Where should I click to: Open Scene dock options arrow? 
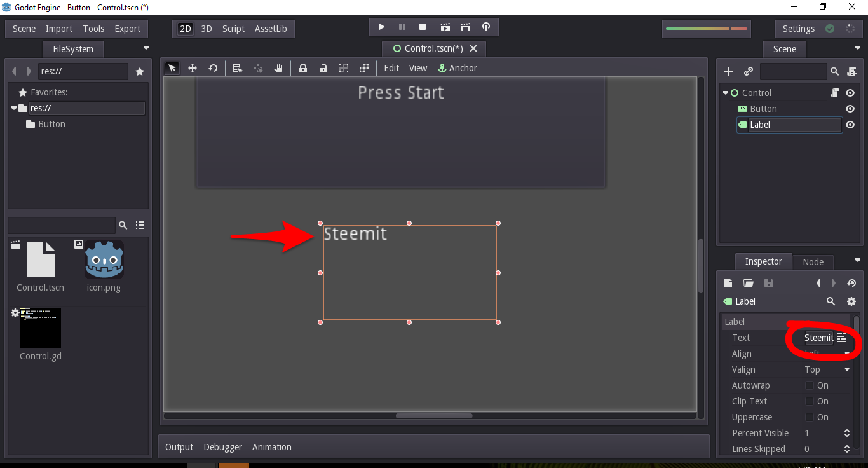[858, 48]
